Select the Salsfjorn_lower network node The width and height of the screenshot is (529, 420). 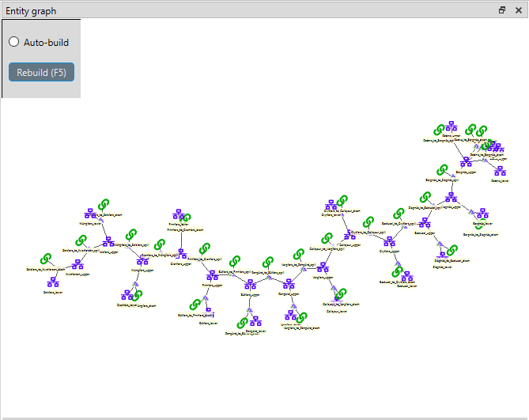coord(53,282)
